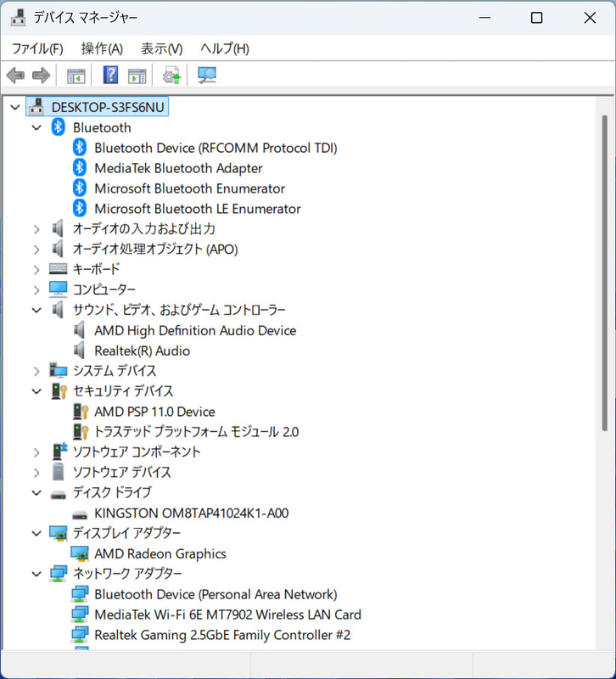
Task: Collapse the ネットワーク アダプター category
Action: [x=36, y=574]
